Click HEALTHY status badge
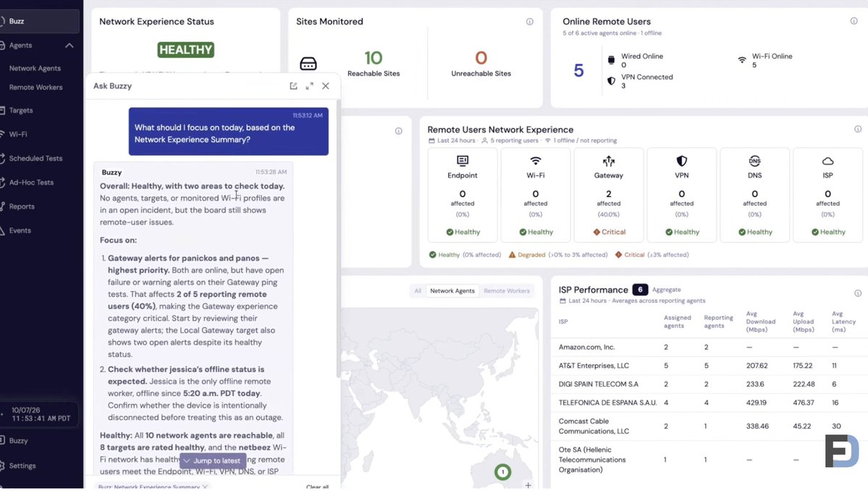Screen dimensions: 868x491 (186, 50)
